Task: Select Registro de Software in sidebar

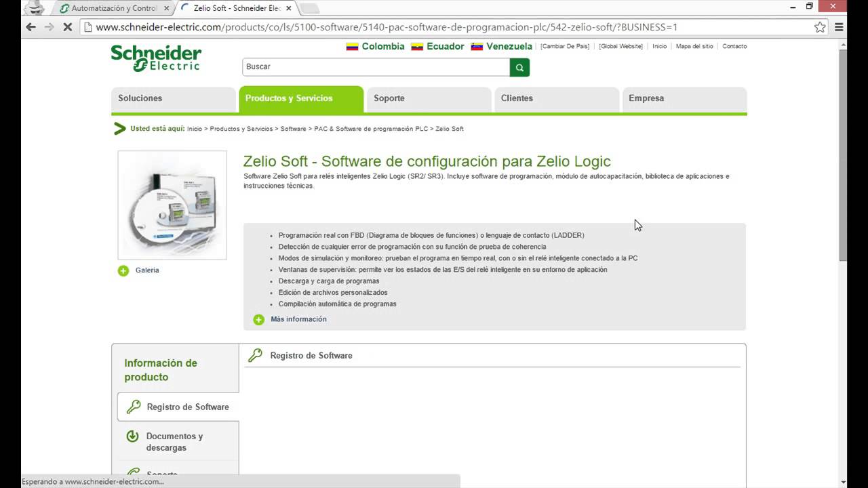Action: click(x=178, y=407)
